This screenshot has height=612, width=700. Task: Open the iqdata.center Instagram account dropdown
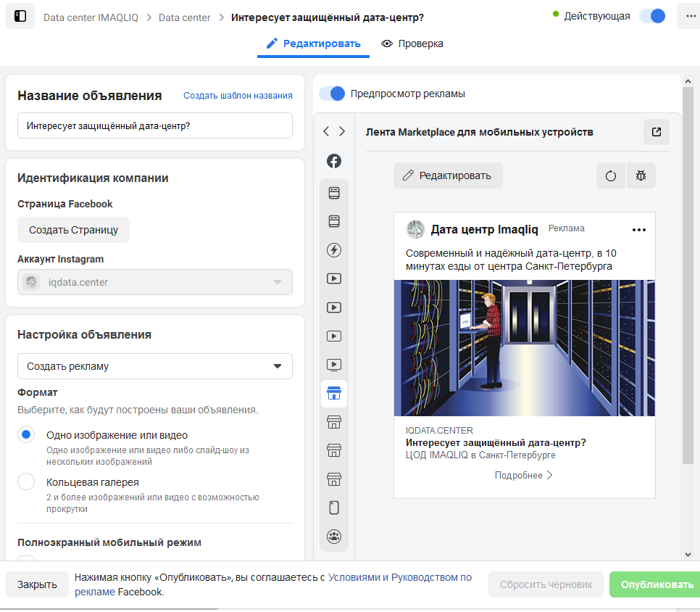[x=155, y=282]
